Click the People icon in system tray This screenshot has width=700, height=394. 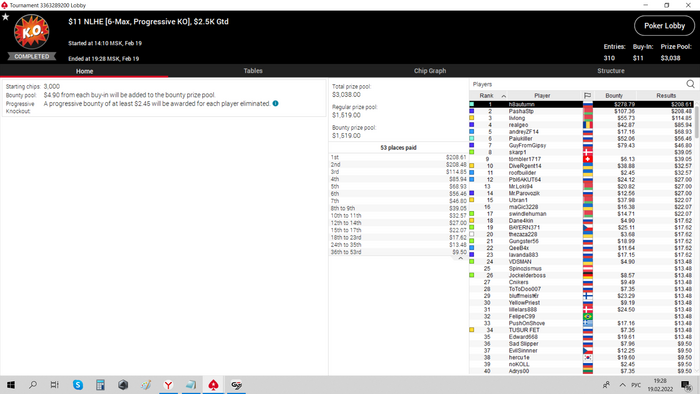(x=606, y=385)
